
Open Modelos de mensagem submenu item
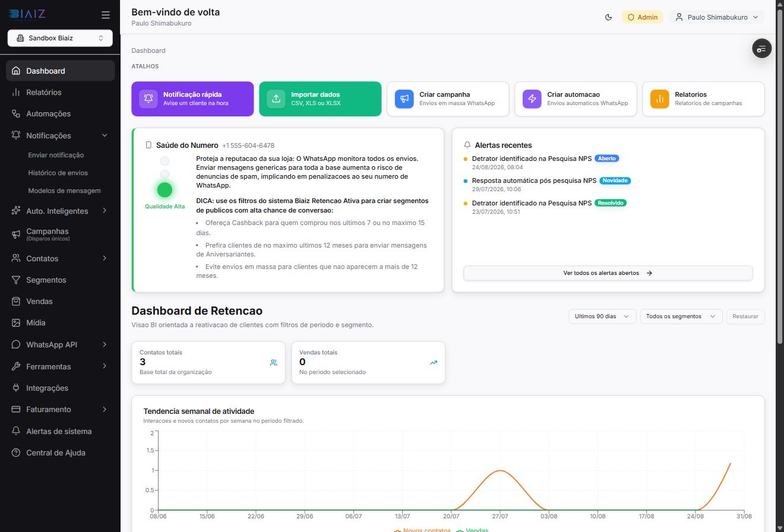(64, 191)
